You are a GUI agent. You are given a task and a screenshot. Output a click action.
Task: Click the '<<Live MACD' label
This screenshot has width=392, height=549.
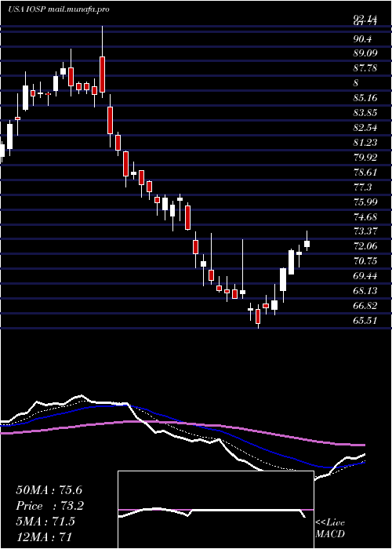330,529
